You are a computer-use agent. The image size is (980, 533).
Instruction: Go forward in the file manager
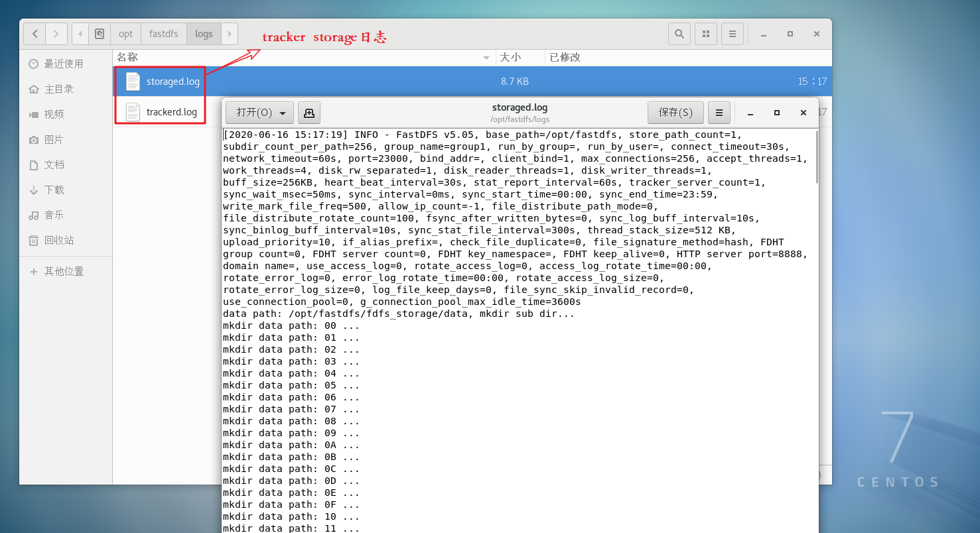coord(56,34)
